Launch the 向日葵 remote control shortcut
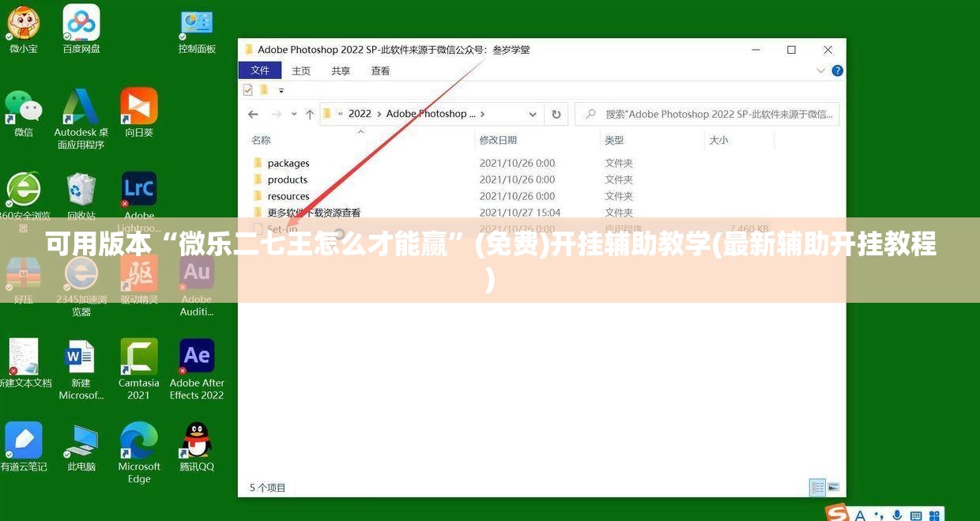The image size is (980, 521). coord(139,114)
